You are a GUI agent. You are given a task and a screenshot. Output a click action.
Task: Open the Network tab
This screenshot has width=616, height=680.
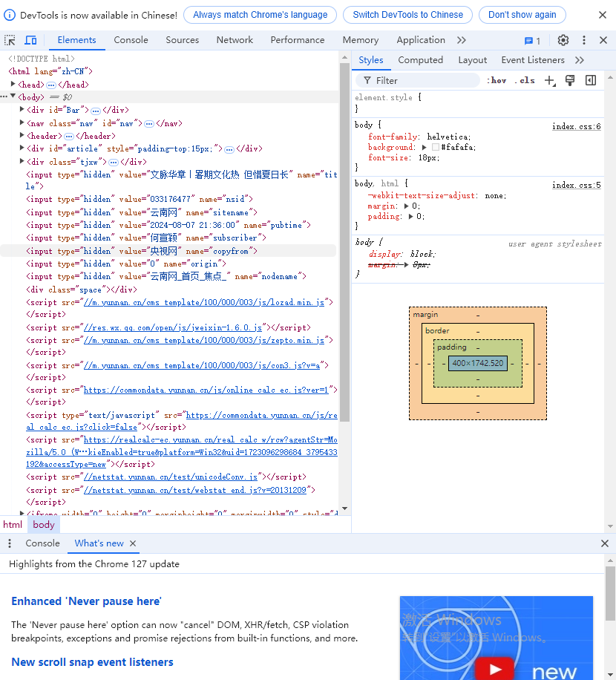[235, 40]
